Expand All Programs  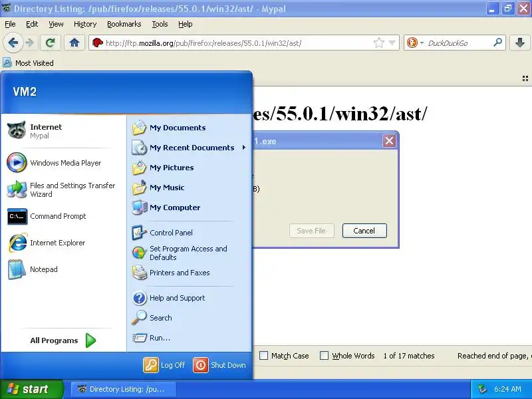coord(64,340)
